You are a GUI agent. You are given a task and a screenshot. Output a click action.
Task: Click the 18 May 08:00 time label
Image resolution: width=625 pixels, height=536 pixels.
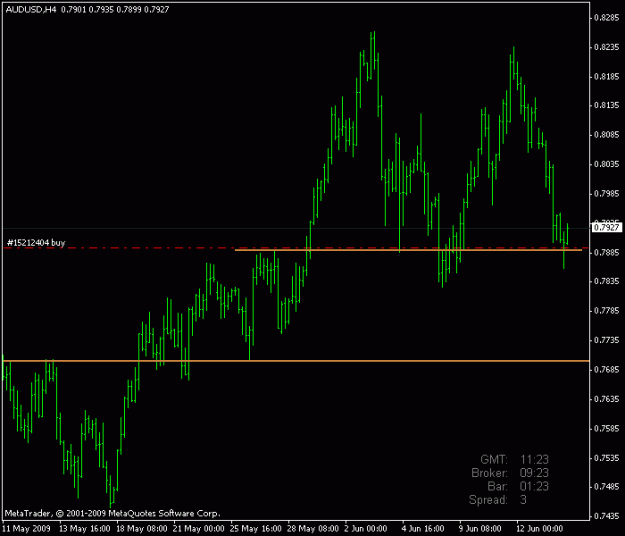tap(142, 529)
